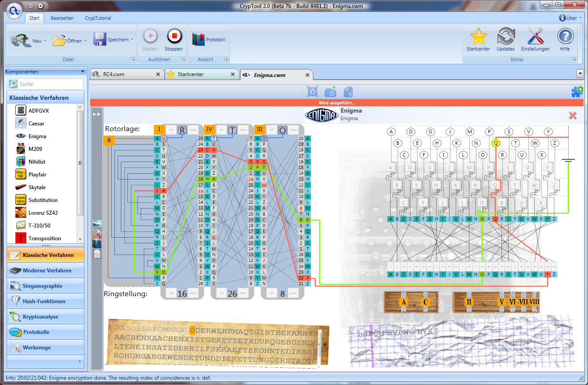
Task: Open the clipboard log icon in Enigma sidebar
Action: coord(97,253)
